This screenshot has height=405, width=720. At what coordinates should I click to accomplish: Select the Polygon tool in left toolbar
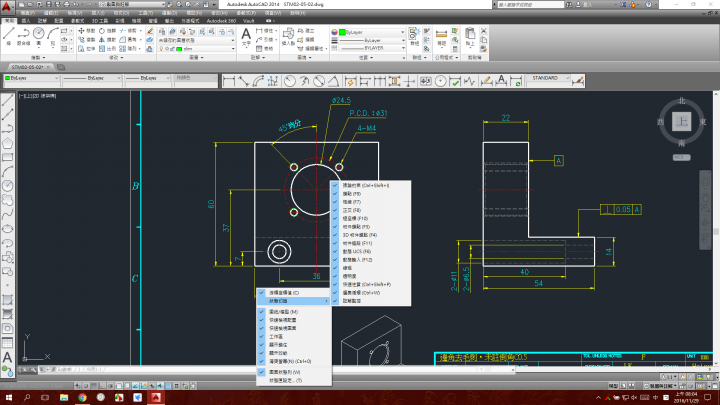(7, 144)
